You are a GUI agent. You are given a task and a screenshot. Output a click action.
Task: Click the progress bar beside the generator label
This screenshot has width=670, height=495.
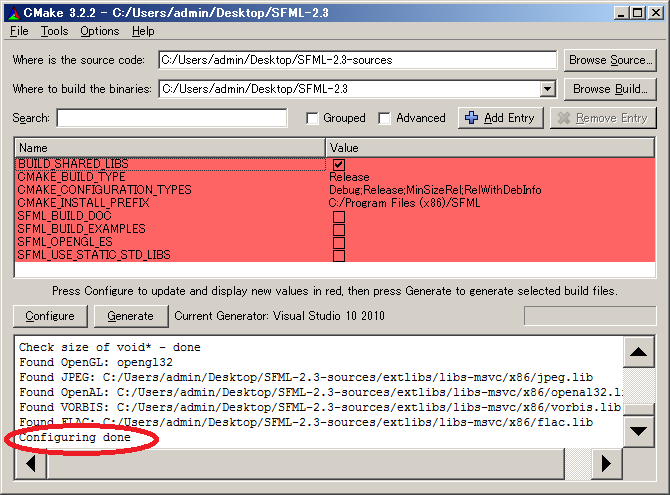point(590,316)
